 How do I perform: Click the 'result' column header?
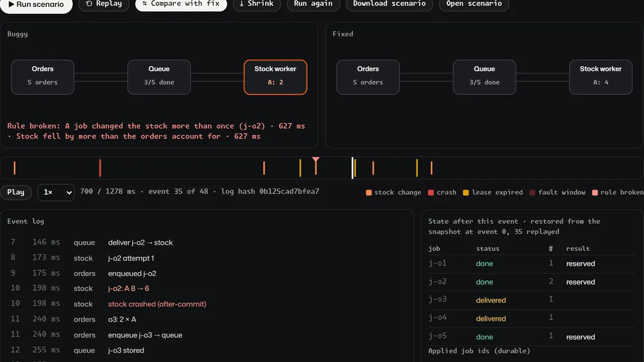tap(578, 248)
